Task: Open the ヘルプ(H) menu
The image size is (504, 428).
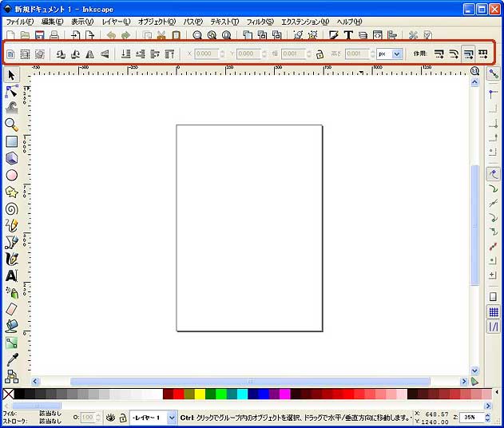Action: tap(349, 22)
